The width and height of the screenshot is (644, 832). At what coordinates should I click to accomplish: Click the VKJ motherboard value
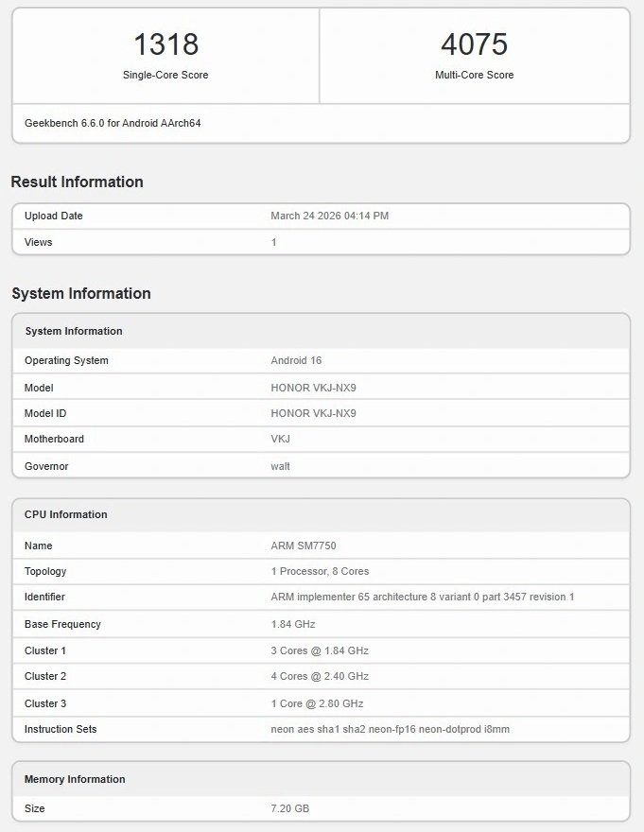[280, 439]
